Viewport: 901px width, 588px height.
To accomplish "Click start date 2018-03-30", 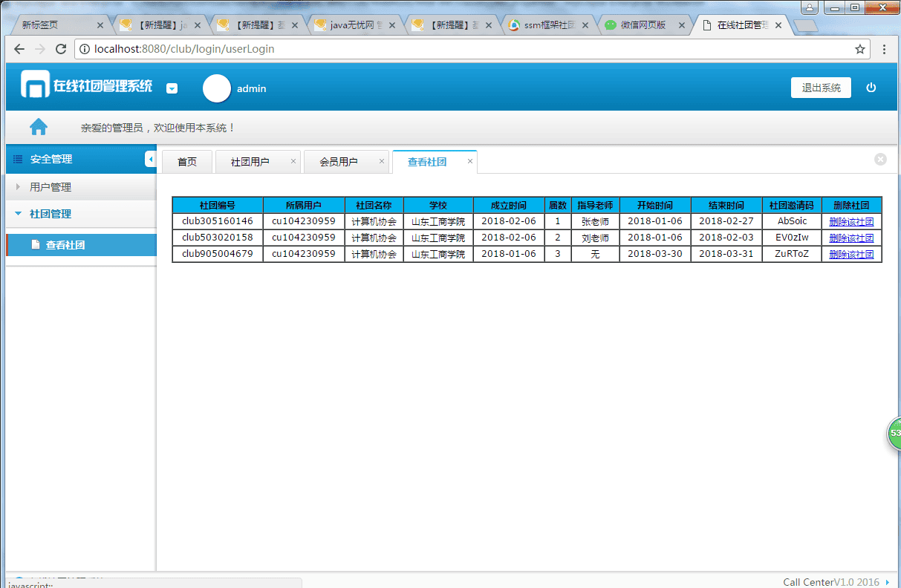I will coord(655,254).
